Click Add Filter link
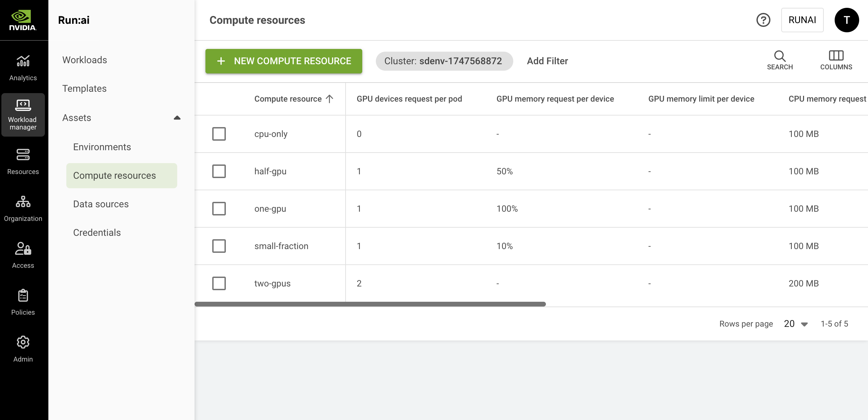This screenshot has width=868, height=420. tap(547, 61)
